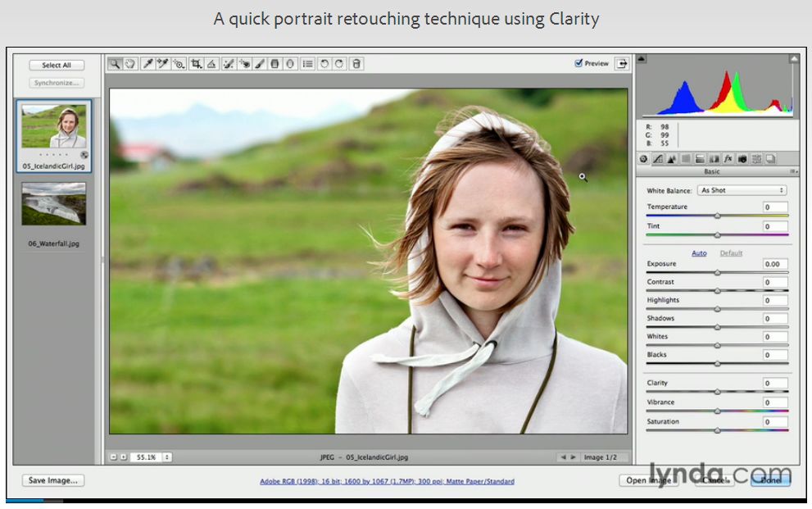Screen dimensions: 812x509
Task: Rotate image 90 degrees clockwise
Action: click(x=338, y=63)
